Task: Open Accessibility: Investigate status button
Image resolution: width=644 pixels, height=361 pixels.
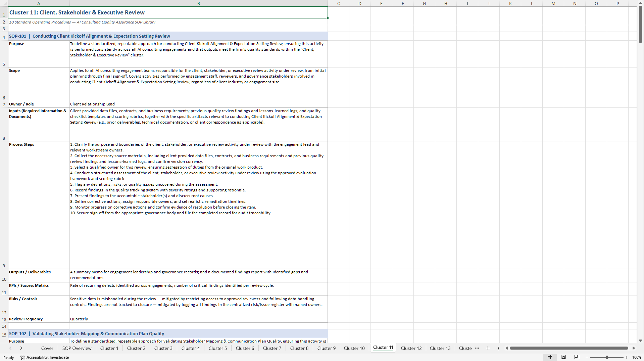Action: click(45, 357)
